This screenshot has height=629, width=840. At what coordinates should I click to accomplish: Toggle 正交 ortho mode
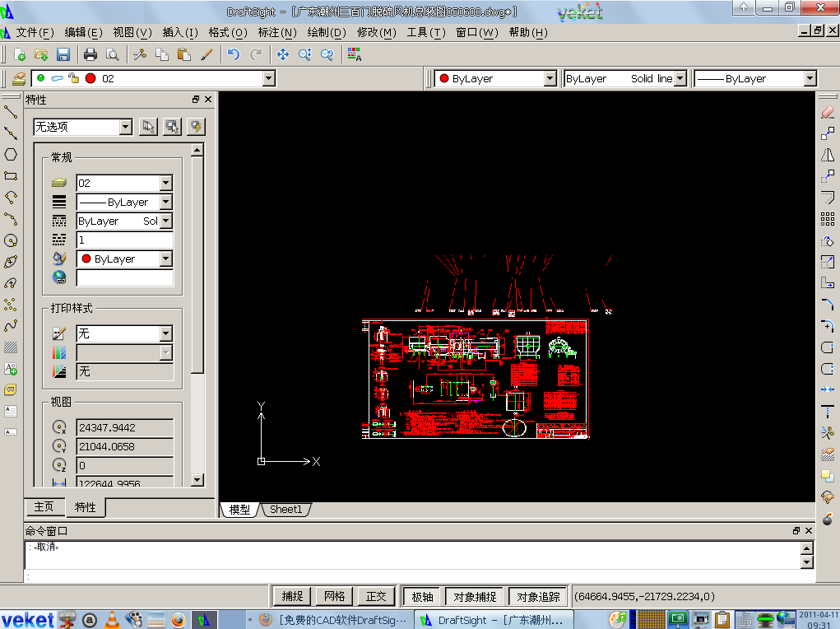tap(376, 596)
